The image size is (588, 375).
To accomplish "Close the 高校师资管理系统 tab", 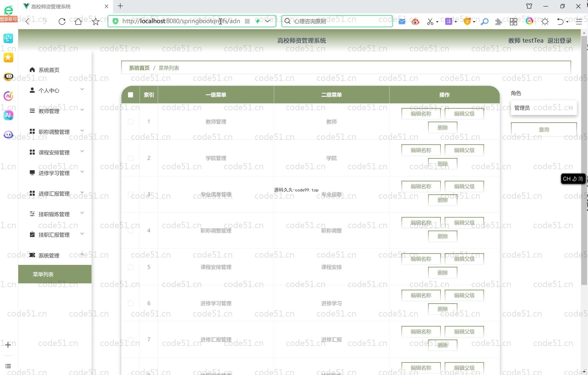I will (106, 6).
